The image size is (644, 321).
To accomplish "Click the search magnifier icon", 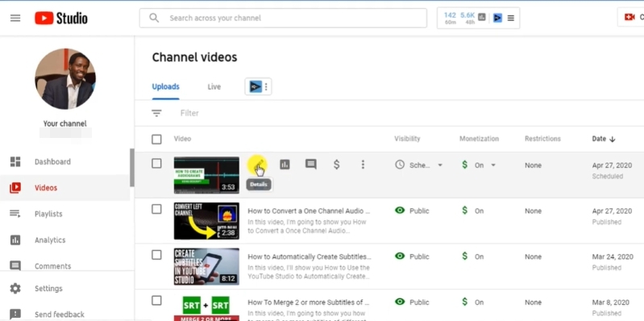I will tap(154, 18).
